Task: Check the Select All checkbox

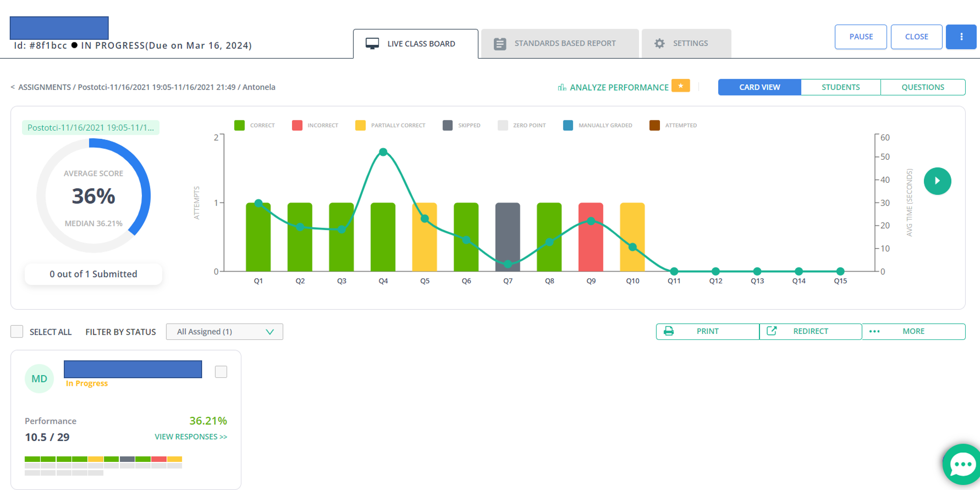Action: click(17, 332)
